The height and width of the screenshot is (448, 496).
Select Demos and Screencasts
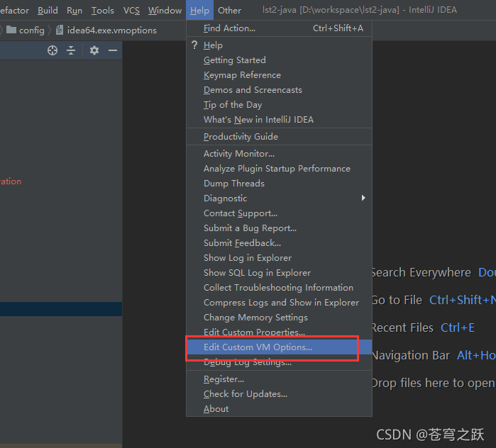click(x=279, y=90)
